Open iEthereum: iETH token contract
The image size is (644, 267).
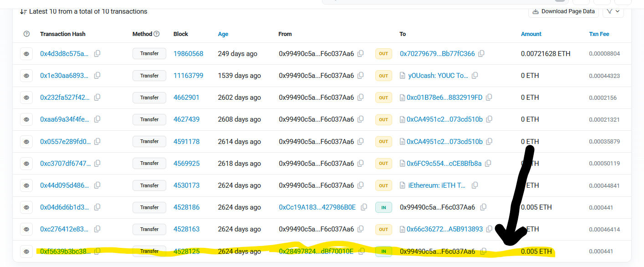click(437, 185)
